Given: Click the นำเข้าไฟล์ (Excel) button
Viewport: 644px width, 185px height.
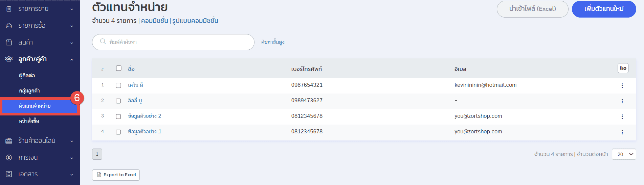Looking at the screenshot, I should (x=533, y=9).
